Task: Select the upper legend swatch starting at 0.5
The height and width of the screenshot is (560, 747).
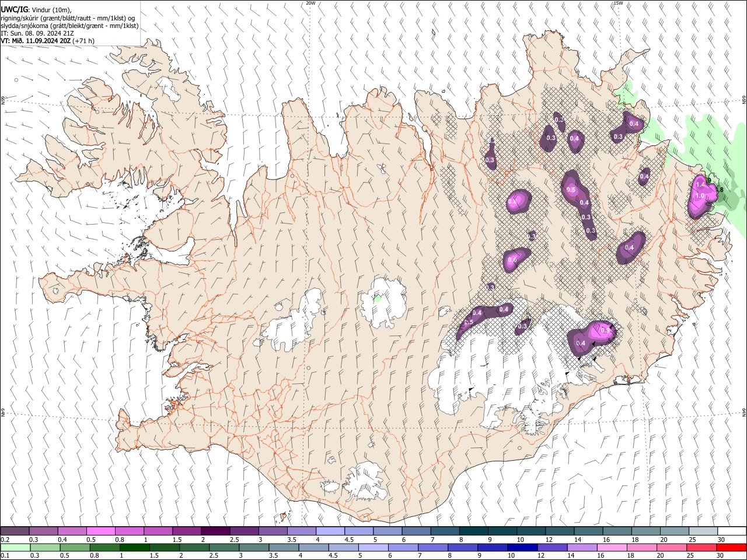Action: click(100, 531)
